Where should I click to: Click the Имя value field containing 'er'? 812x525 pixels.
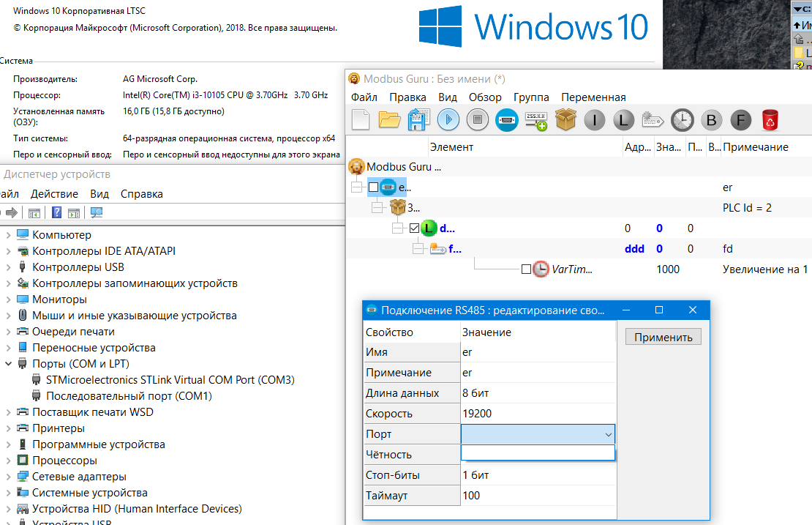click(538, 352)
